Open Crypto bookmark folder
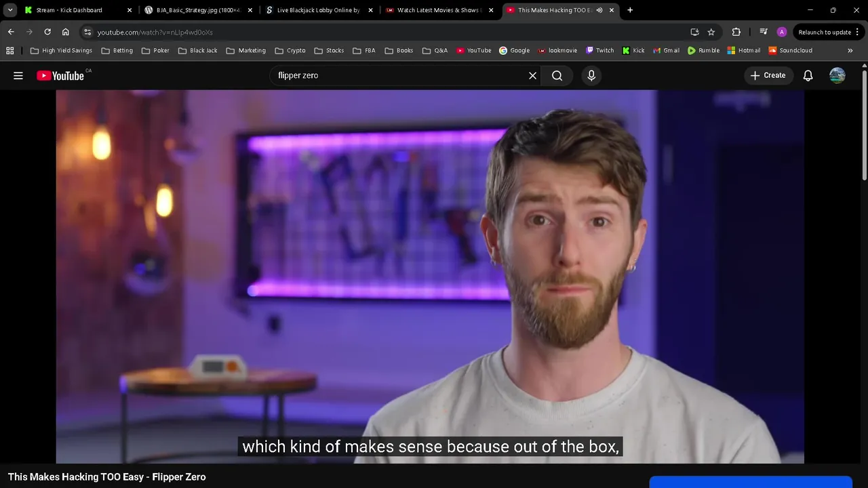Viewport: 868px width, 488px height. [290, 50]
